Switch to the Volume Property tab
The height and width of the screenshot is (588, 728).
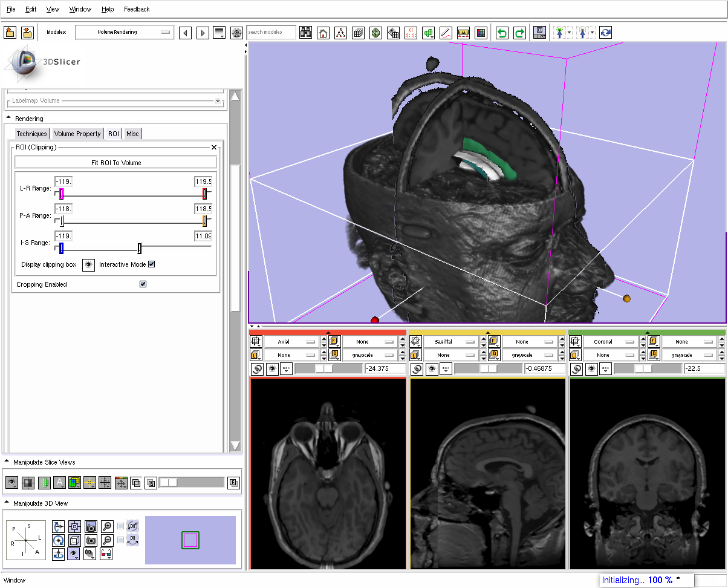(77, 134)
